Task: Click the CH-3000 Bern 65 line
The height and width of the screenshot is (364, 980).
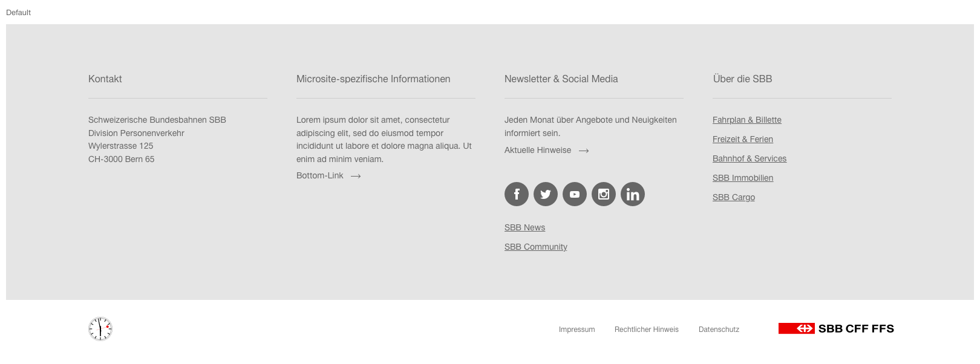Action: [122, 159]
